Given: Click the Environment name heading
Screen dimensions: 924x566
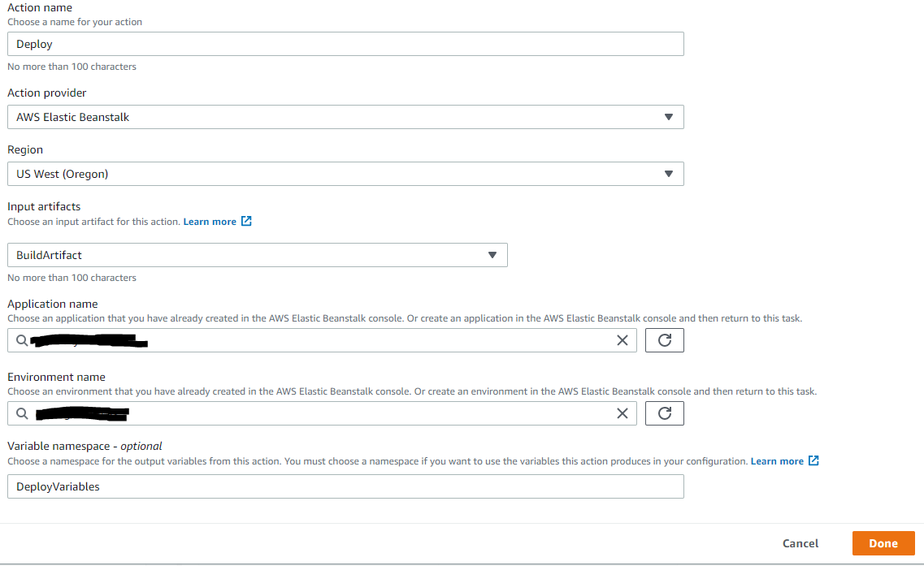Looking at the screenshot, I should (x=57, y=377).
